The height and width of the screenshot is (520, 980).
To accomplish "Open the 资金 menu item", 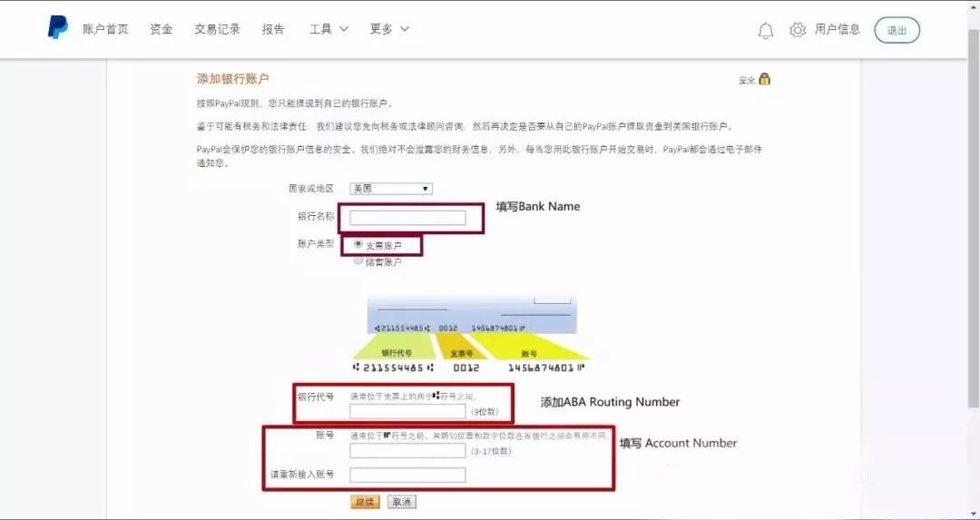I will [x=162, y=29].
